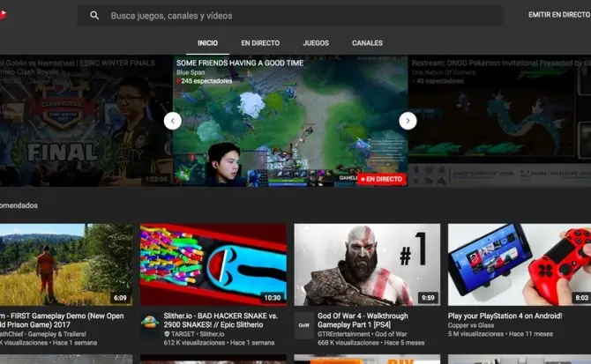The width and height of the screenshot is (591, 364).
Task: Click the red EN DIRECTO live badge
Action: click(x=382, y=179)
